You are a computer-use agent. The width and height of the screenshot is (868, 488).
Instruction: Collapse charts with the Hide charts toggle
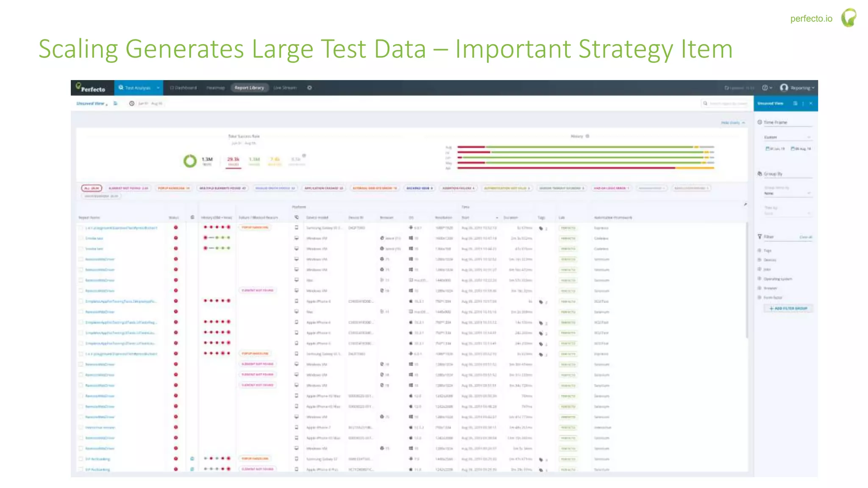click(x=733, y=123)
